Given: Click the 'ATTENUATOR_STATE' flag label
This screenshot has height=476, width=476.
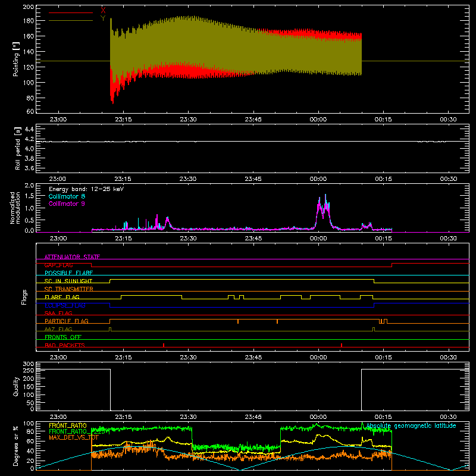Looking at the screenshot, I should (x=72, y=257).
